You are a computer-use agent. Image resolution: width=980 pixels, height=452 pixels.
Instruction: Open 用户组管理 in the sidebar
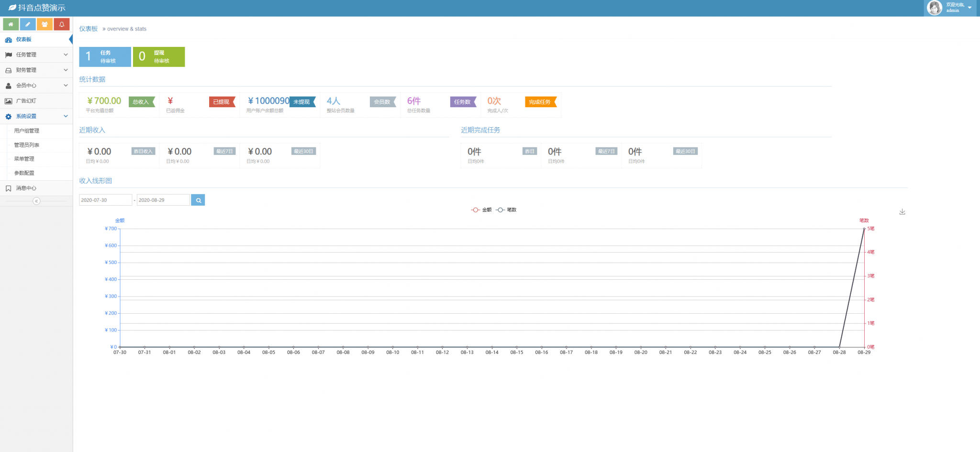tap(27, 131)
